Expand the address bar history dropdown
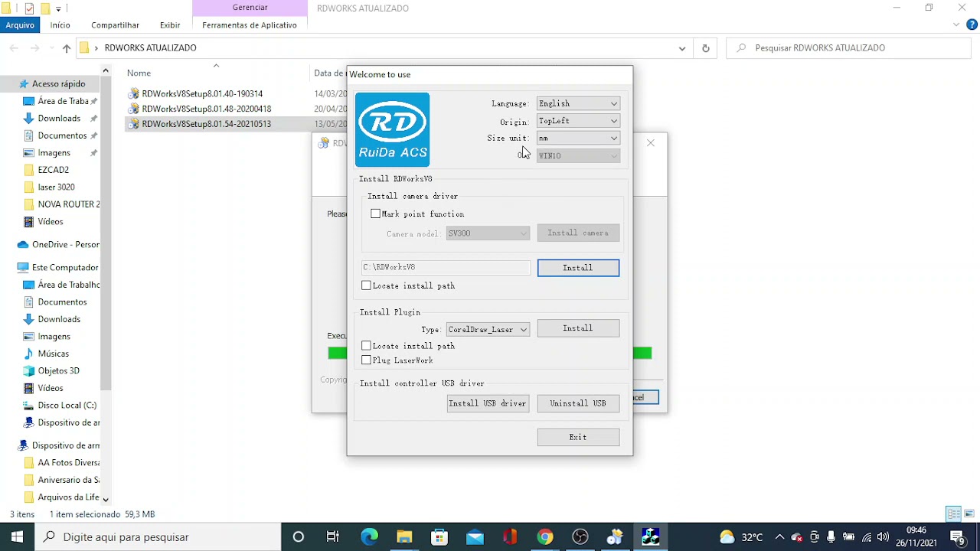The height and width of the screenshot is (551, 980). pos(681,48)
